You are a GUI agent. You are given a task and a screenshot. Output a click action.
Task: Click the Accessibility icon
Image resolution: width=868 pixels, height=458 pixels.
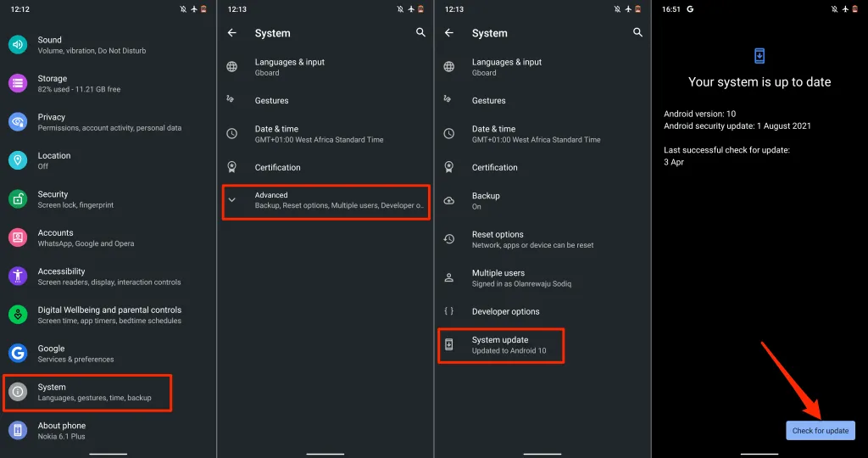pyautogui.click(x=18, y=276)
